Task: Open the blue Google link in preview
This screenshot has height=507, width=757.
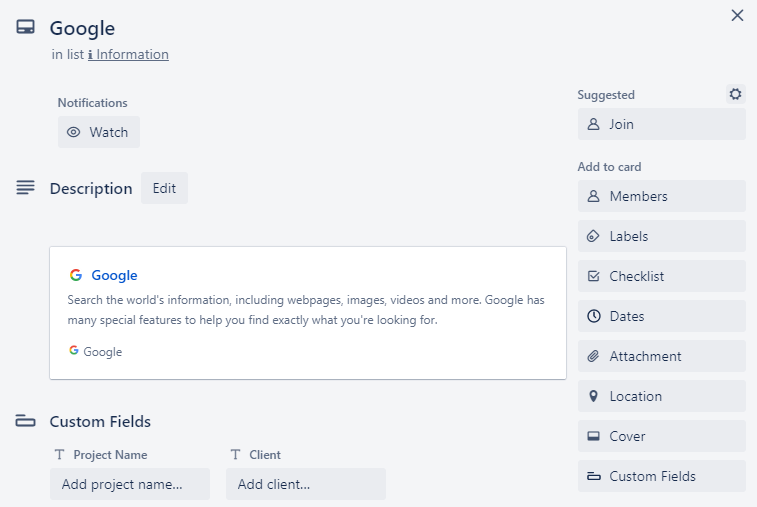Action: pyautogui.click(x=114, y=275)
